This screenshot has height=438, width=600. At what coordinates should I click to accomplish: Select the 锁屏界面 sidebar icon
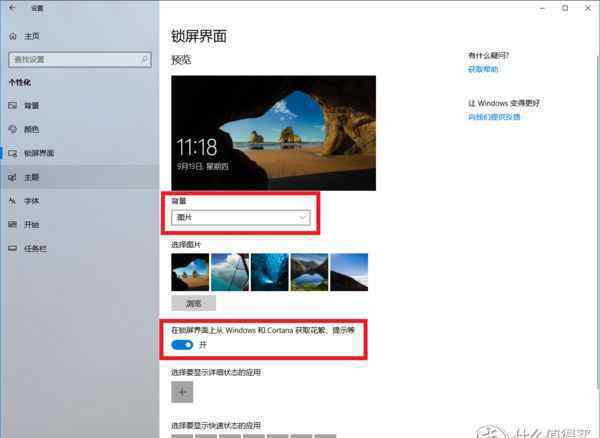[x=13, y=153]
